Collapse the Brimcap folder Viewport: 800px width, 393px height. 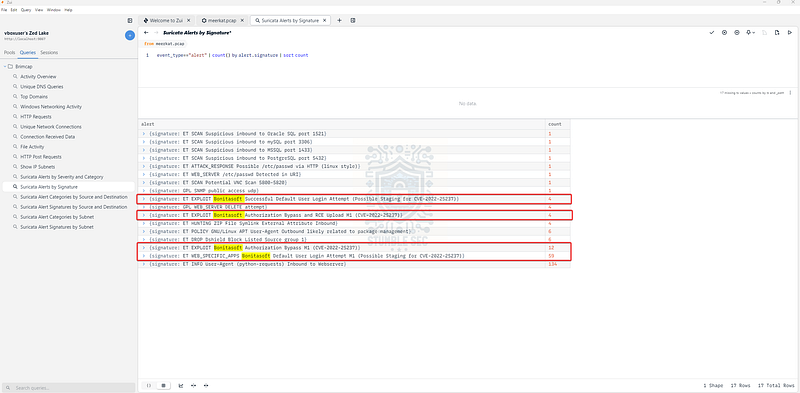(4, 67)
